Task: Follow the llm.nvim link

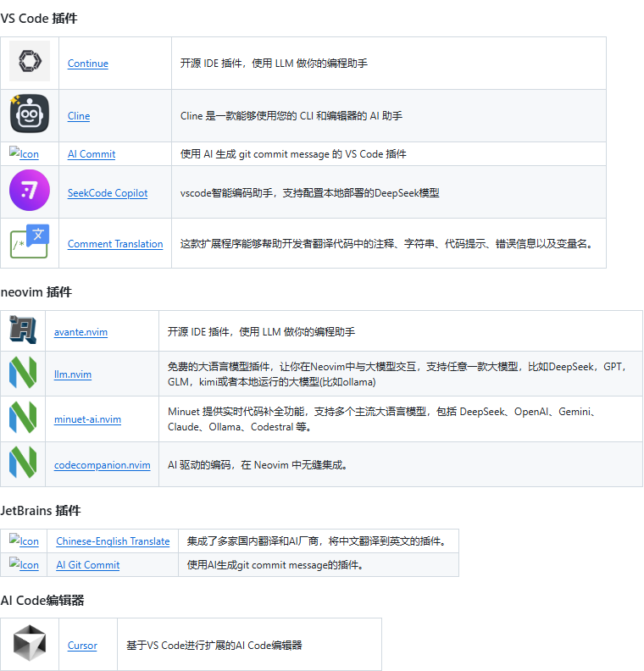Action: [x=73, y=374]
